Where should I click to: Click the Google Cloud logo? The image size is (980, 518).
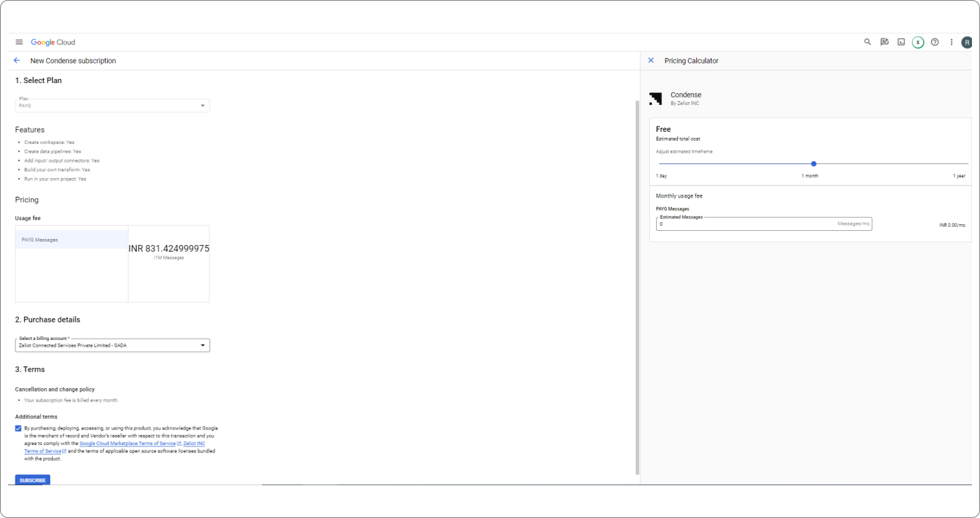tap(53, 42)
